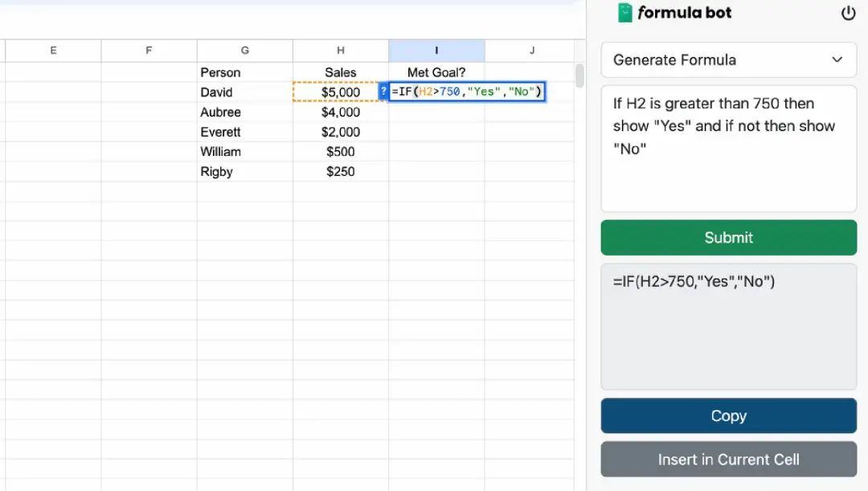Click the $5,000 sales cell
This screenshot has width=868, height=491.
point(341,92)
